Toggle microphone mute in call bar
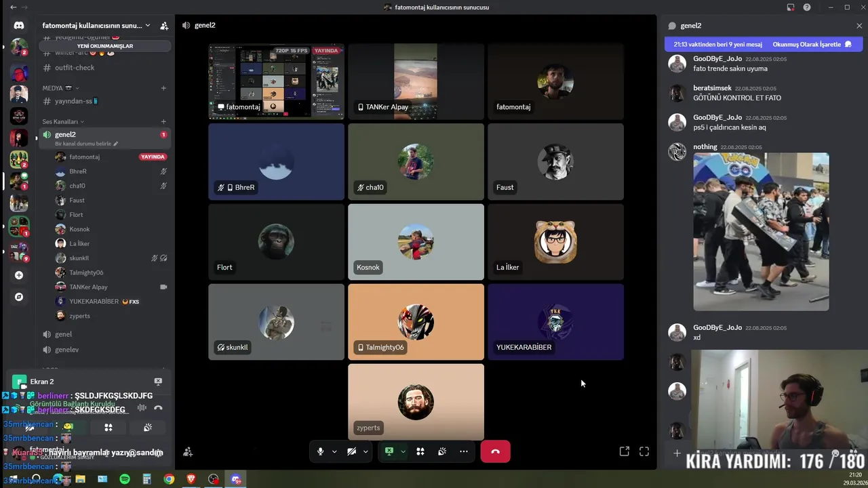The height and width of the screenshot is (488, 868). (320, 451)
